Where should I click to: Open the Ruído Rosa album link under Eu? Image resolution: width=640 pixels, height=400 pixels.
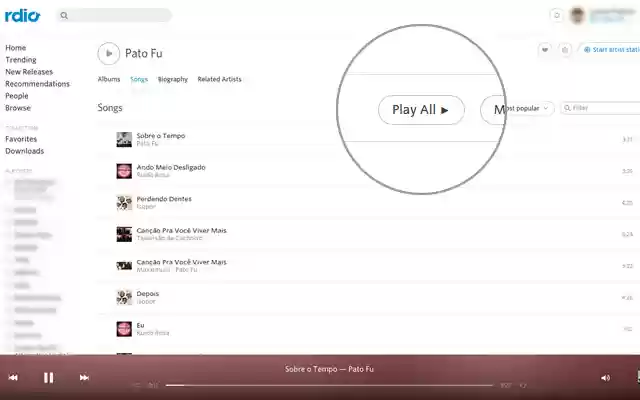[x=153, y=333]
